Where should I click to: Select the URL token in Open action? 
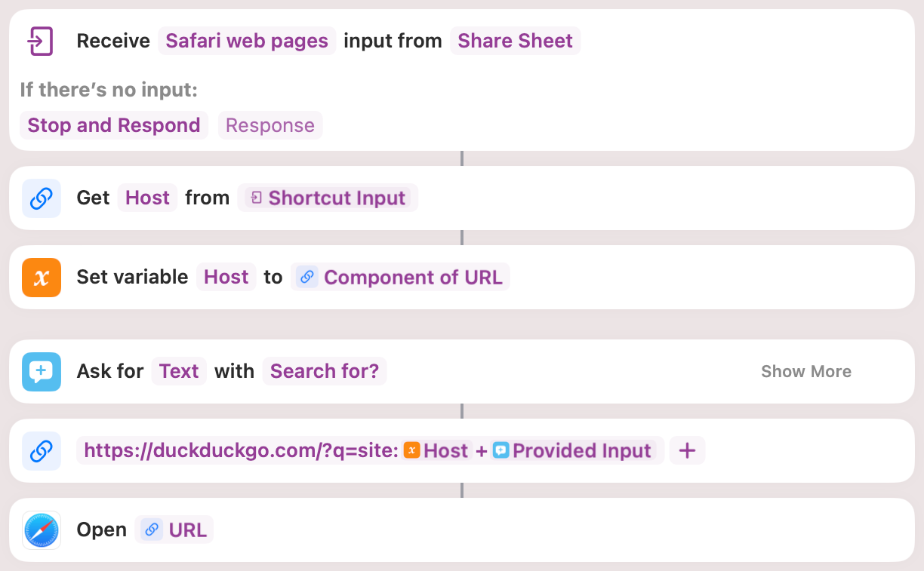174,530
